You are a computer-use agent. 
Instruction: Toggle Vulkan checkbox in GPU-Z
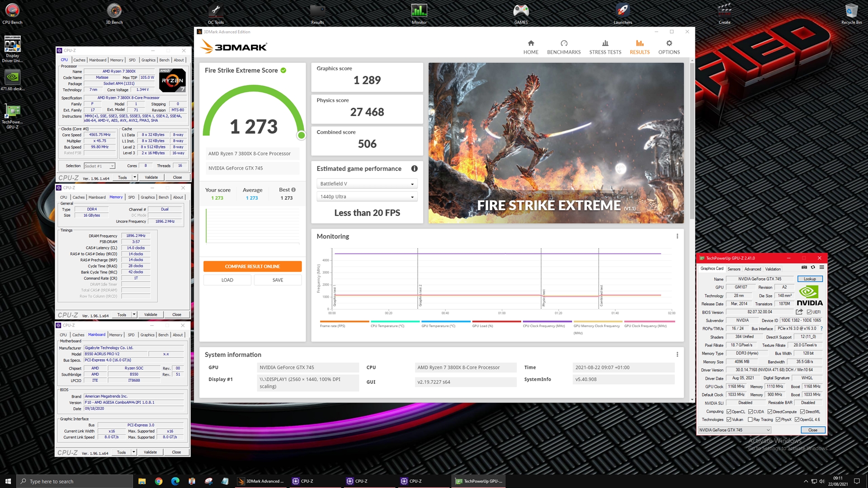pos(729,420)
